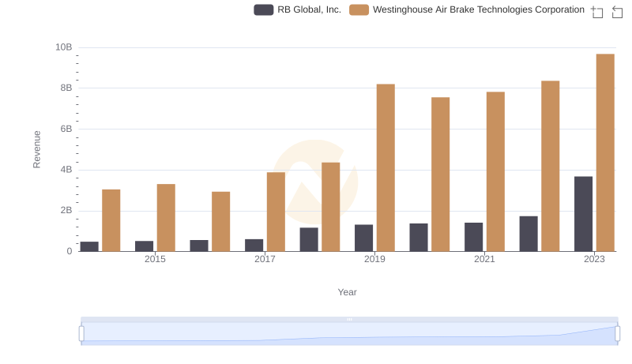The height and width of the screenshot is (364, 632).
Task: Click the 2015 x-axis label
Action: click(155, 259)
